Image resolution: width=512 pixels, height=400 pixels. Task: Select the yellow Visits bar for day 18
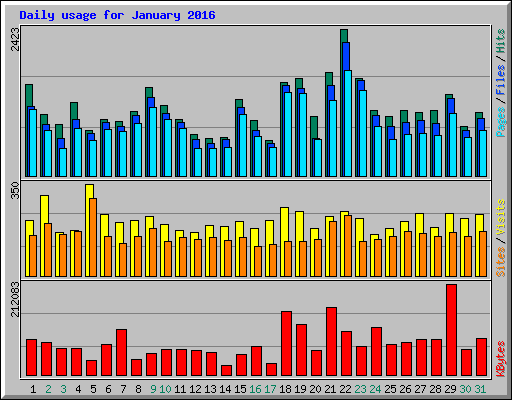click(x=284, y=224)
